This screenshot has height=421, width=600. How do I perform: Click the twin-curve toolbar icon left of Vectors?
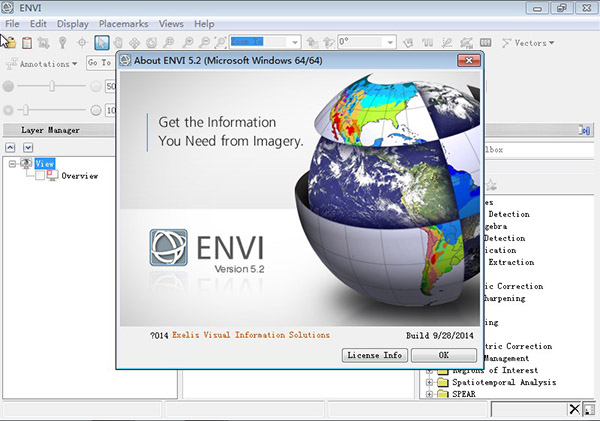click(x=427, y=42)
